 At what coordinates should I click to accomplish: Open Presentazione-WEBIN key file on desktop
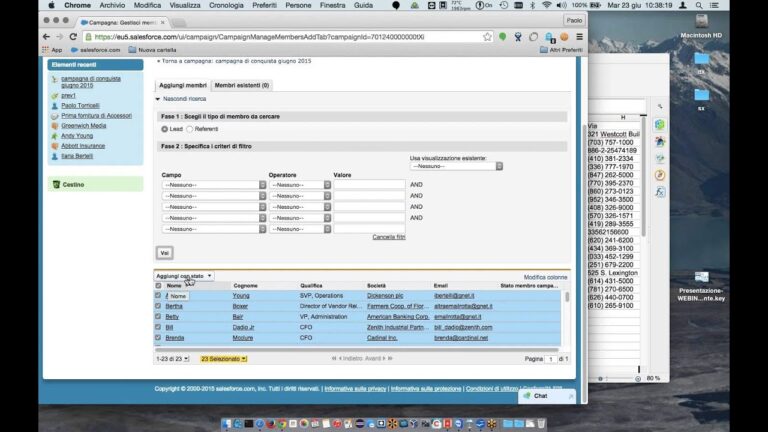701,278
